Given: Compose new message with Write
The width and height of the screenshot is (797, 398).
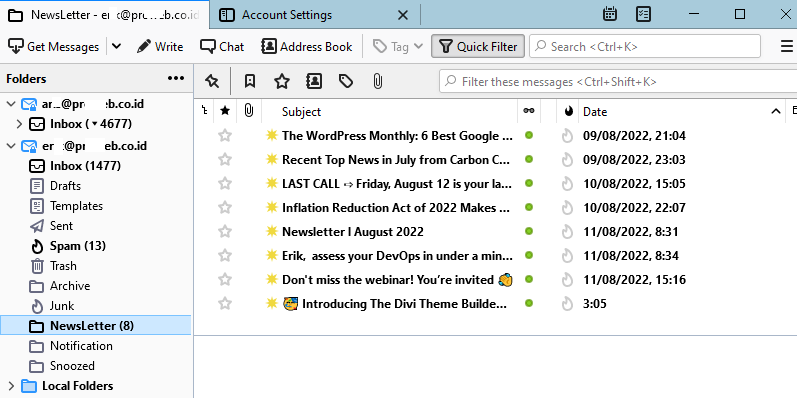Looking at the screenshot, I should pyautogui.click(x=160, y=47).
